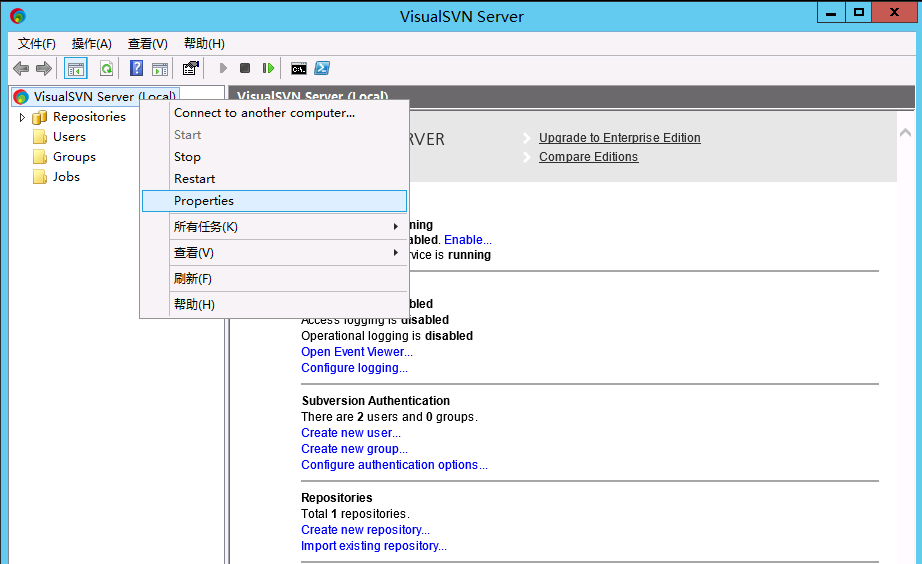Select the Users tree item label
This screenshot has height=564, width=922.
pos(69,137)
